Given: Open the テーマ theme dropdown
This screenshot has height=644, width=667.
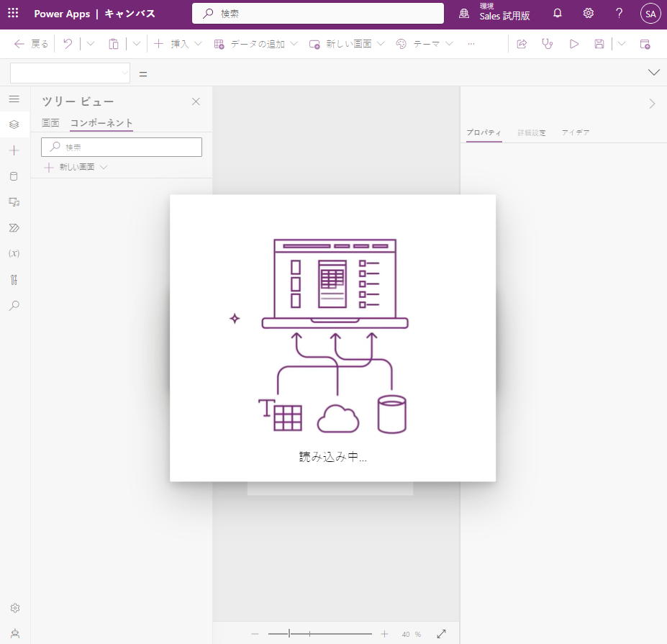Looking at the screenshot, I should (x=425, y=44).
